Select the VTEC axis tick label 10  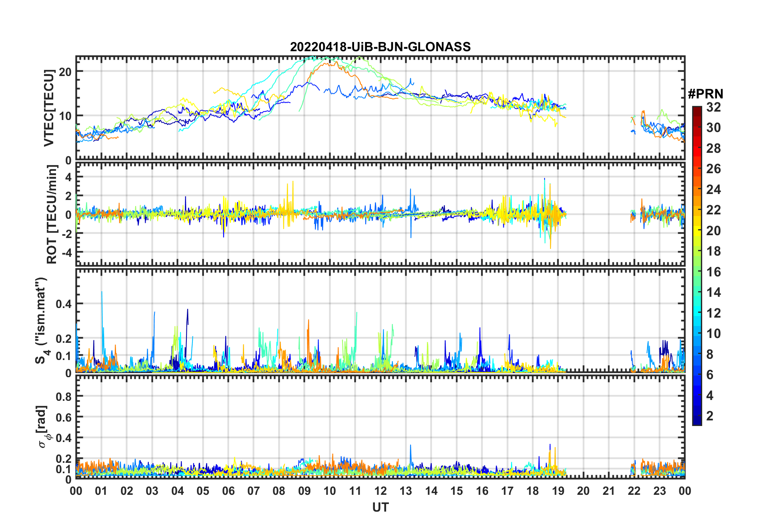65,116
